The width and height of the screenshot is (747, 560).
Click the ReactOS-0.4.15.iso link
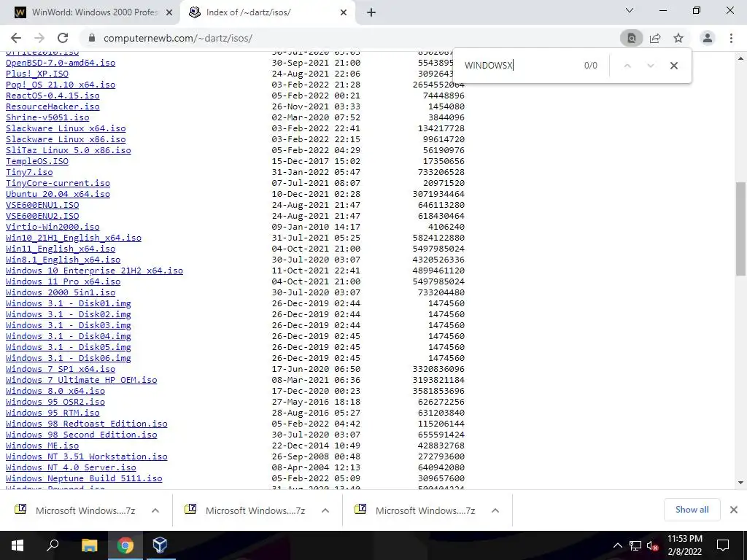pos(53,96)
